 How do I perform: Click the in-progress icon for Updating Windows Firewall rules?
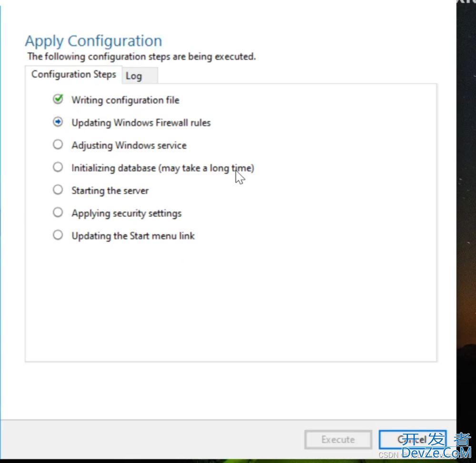click(x=58, y=122)
